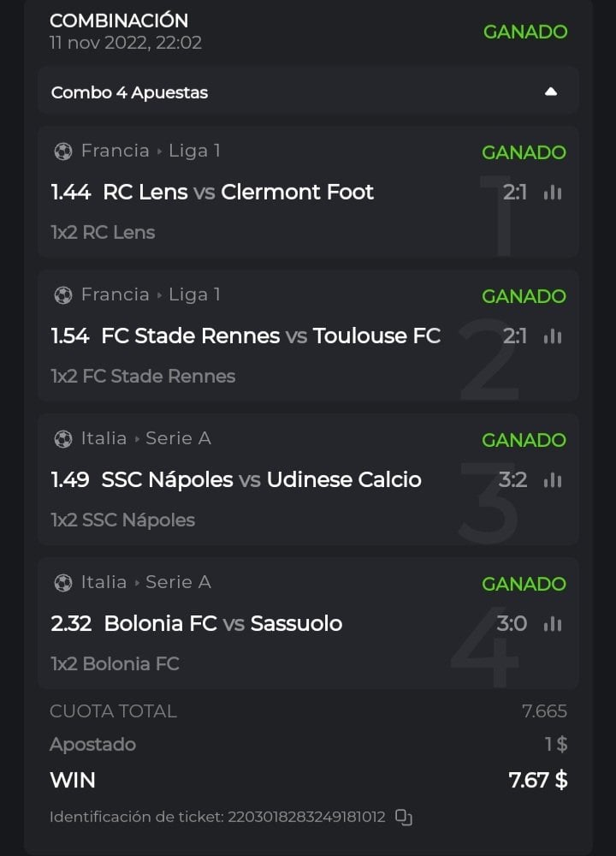Click soccer ball icon on Rennes bet row
The height and width of the screenshot is (856, 616).
point(63,295)
